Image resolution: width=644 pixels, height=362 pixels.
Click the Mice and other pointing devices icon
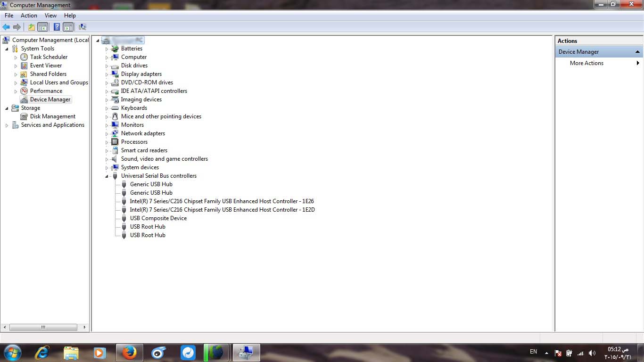115,116
